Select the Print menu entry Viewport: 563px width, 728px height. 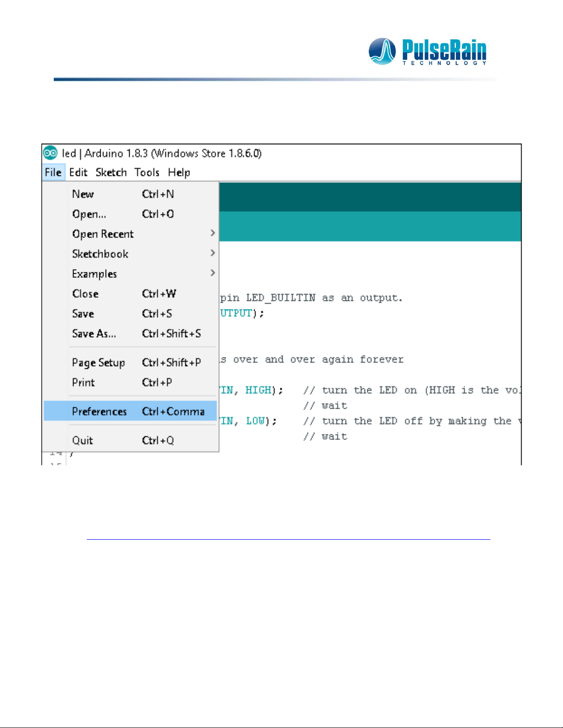tap(83, 383)
